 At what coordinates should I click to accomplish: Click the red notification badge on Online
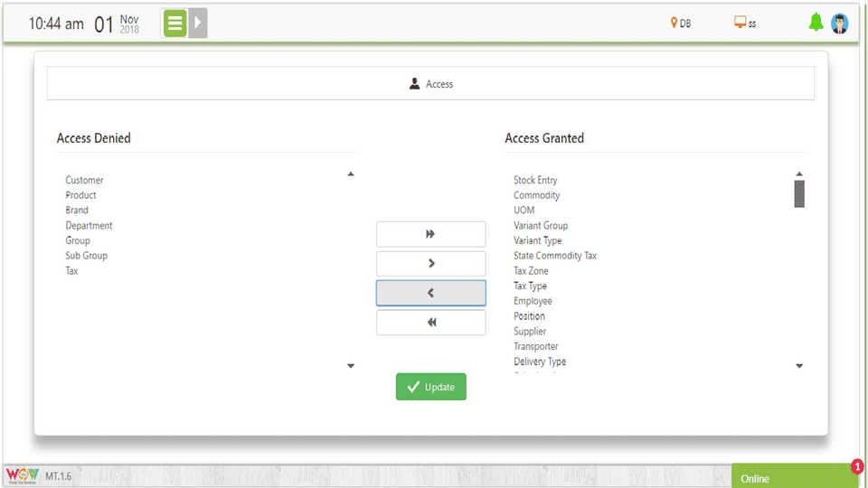(857, 466)
